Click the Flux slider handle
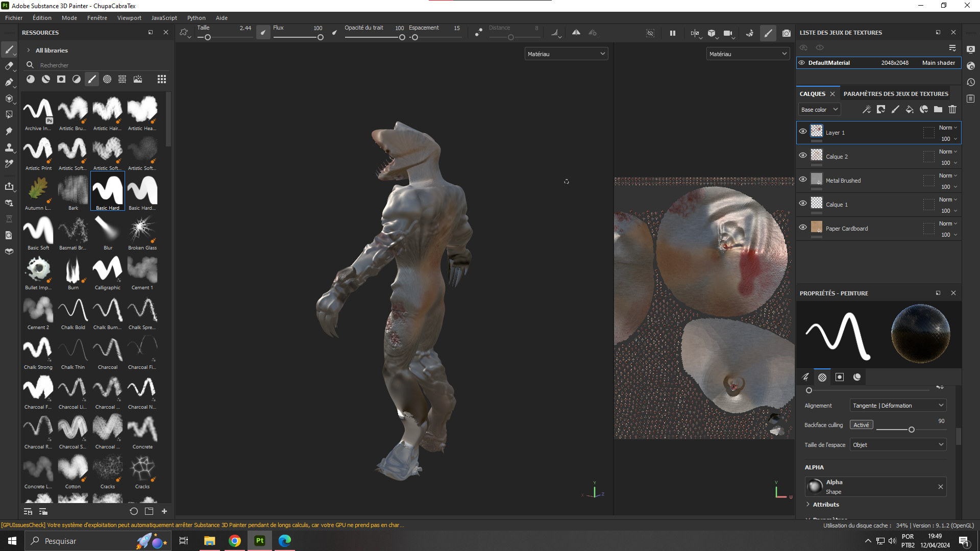This screenshot has width=980, height=551. [x=321, y=37]
